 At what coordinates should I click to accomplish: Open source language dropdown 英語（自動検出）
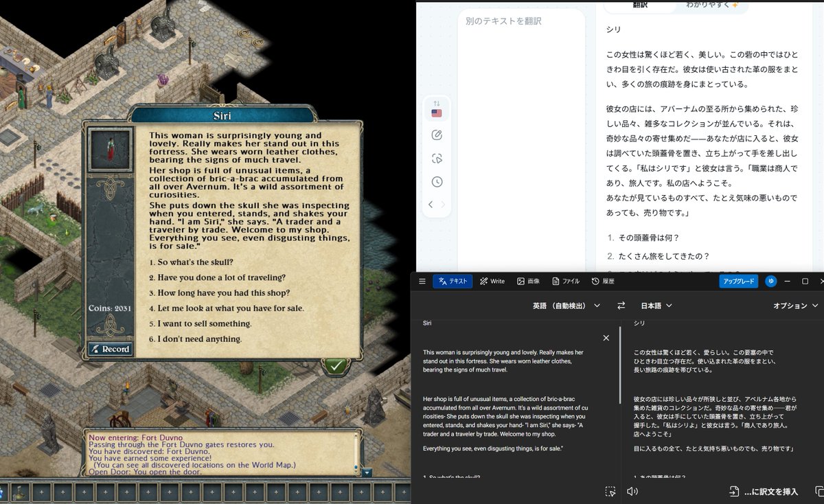coord(566,306)
